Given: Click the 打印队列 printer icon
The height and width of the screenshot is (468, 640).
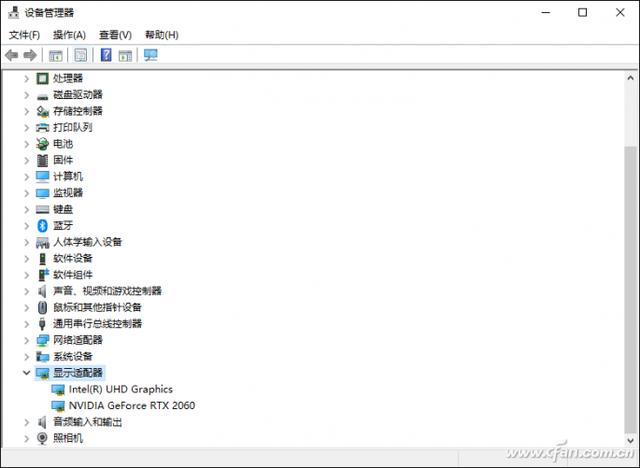Looking at the screenshot, I should (42, 128).
